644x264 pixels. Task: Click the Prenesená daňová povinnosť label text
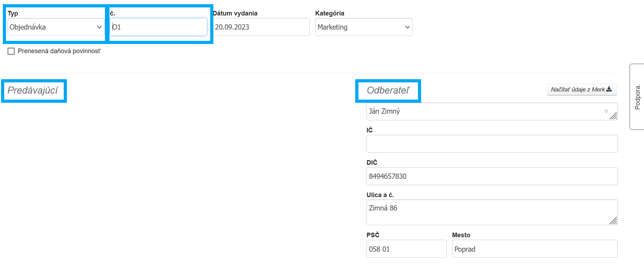[59, 51]
